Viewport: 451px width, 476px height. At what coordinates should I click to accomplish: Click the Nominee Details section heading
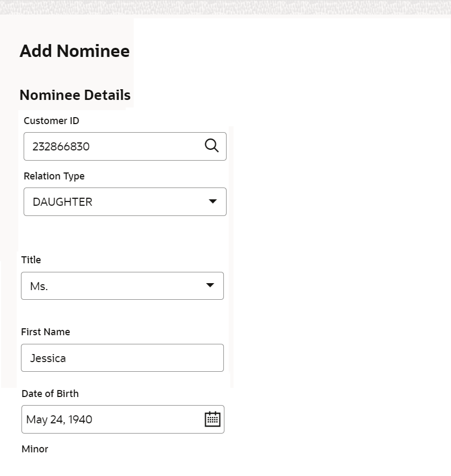click(75, 95)
